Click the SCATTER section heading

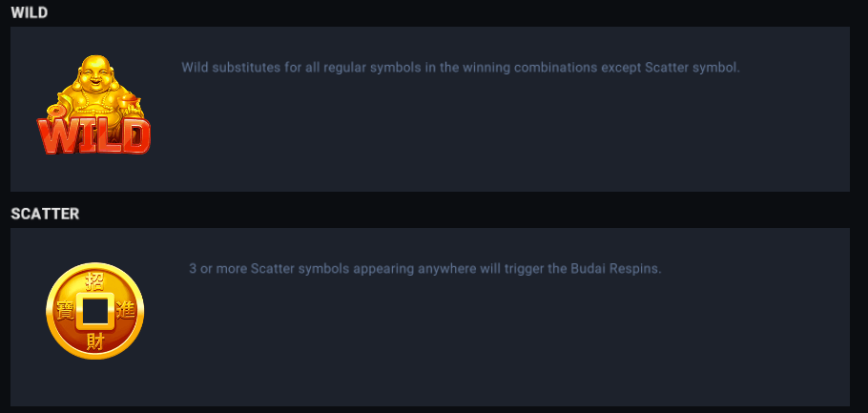click(45, 214)
